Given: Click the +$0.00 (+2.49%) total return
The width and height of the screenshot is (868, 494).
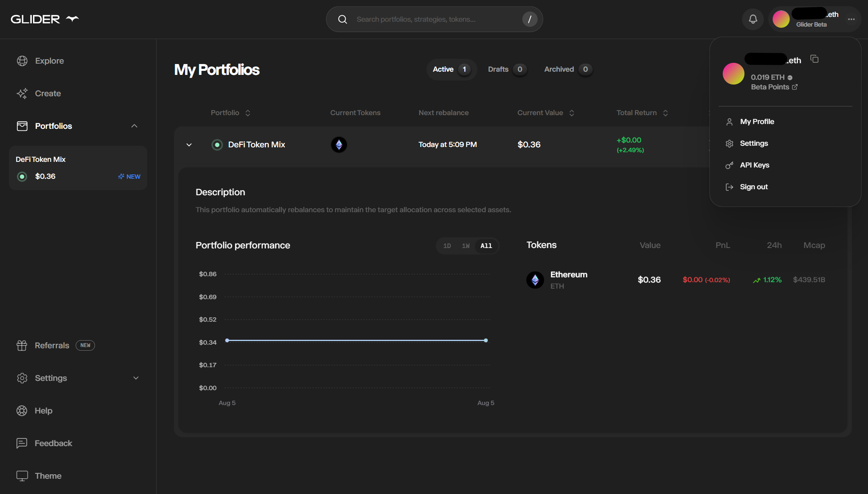Looking at the screenshot, I should (x=630, y=145).
